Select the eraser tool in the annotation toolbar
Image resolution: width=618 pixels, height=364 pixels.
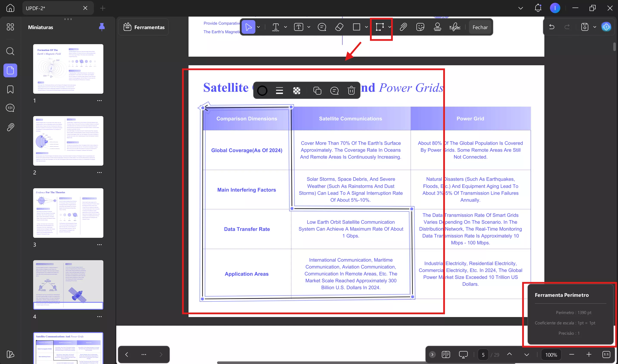(339, 27)
